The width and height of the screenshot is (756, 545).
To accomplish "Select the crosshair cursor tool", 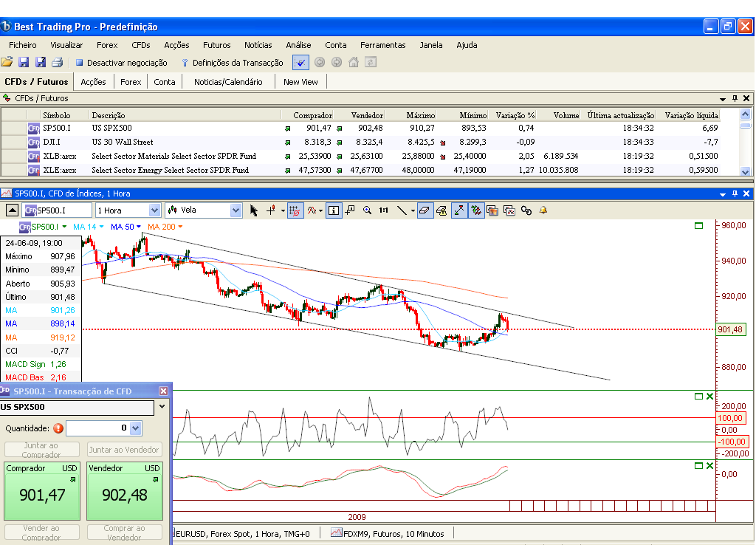I will pos(271,210).
